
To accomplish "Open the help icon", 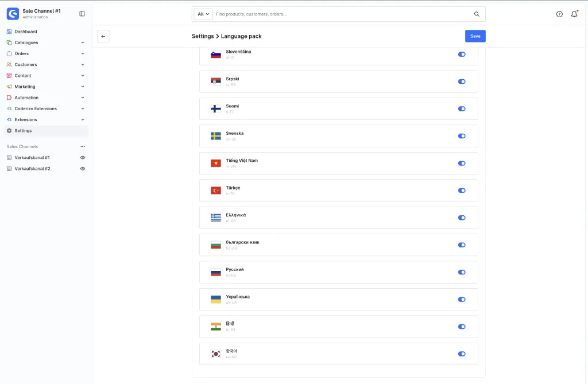I will pyautogui.click(x=559, y=14).
